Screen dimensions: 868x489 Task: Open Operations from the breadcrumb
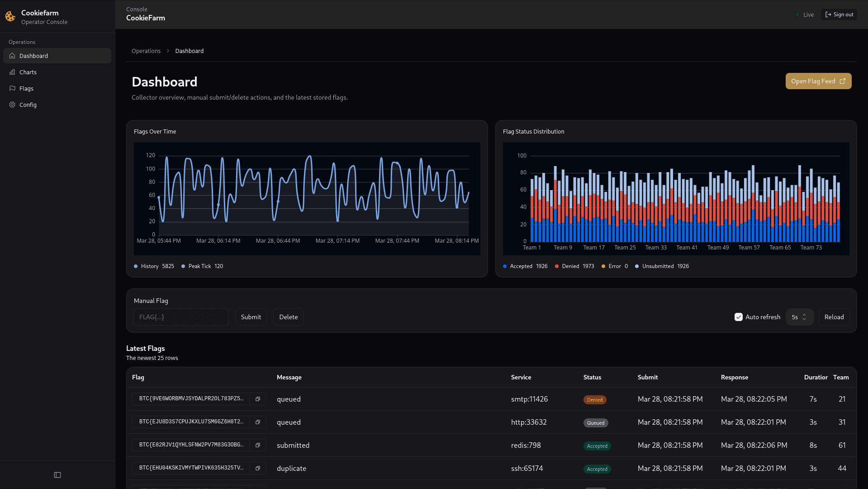pos(146,51)
